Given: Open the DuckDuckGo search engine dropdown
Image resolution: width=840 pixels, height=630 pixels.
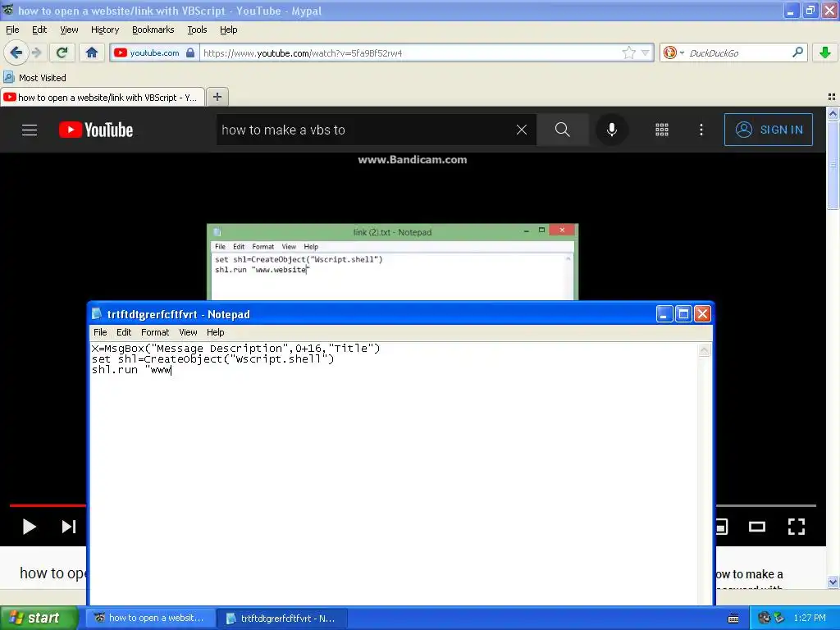Looking at the screenshot, I should [673, 52].
